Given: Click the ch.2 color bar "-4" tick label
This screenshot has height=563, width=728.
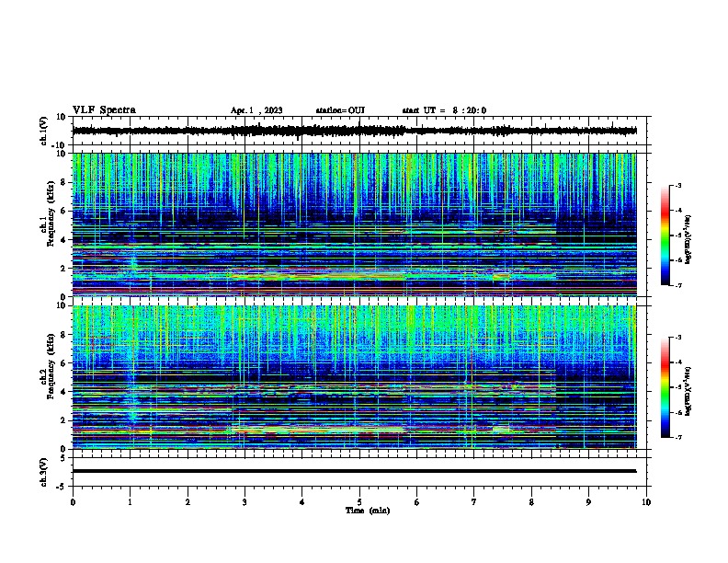Looking at the screenshot, I should pyautogui.click(x=677, y=362).
